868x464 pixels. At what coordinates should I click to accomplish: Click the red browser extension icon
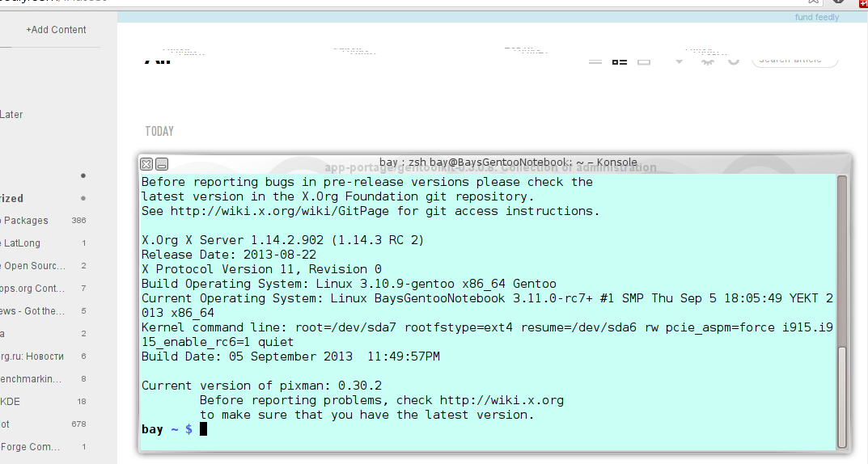coord(862,2)
